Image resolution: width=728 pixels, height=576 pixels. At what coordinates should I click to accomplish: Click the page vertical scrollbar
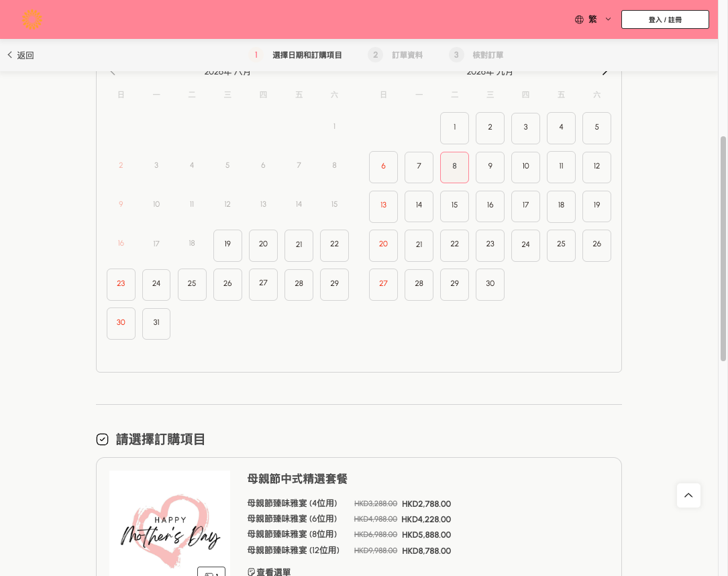point(723,248)
